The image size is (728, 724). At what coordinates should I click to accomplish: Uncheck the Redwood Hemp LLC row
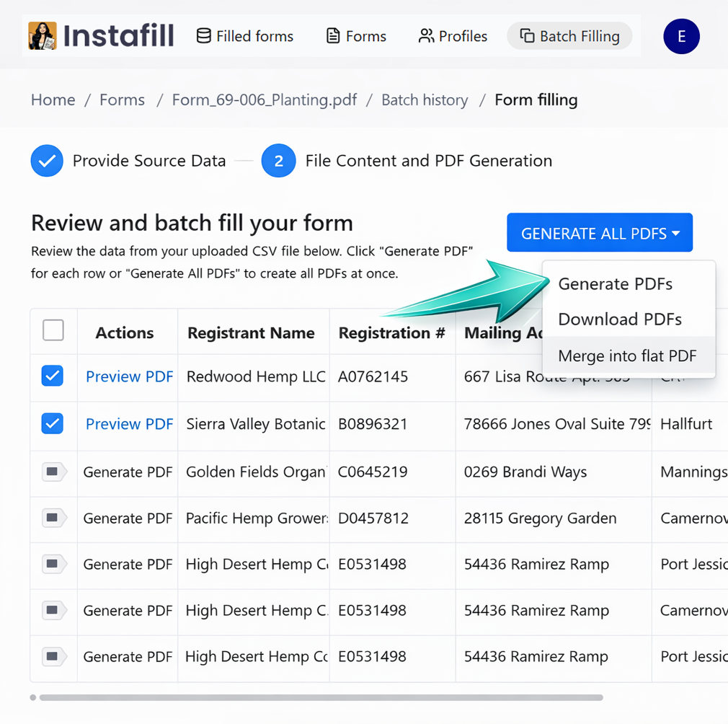pos(53,376)
